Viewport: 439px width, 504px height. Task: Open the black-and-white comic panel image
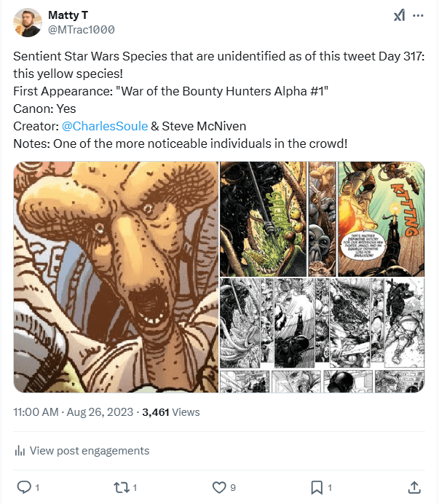322,322
